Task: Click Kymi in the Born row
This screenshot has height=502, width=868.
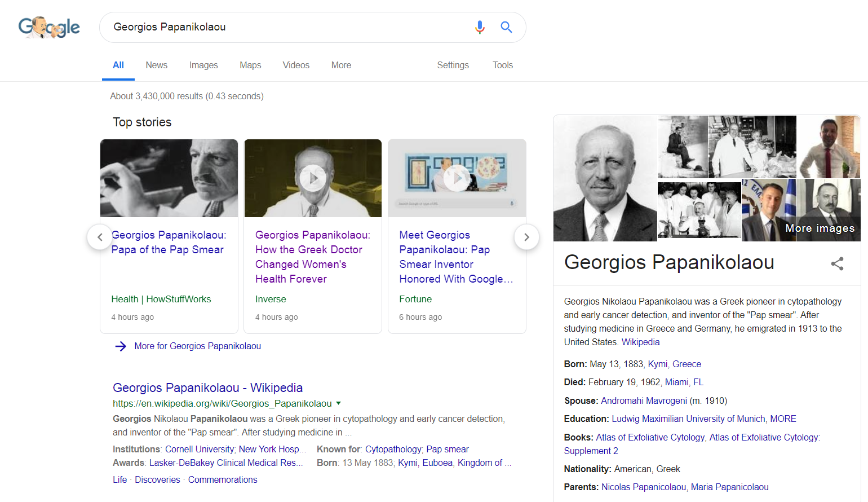Action: tap(657, 364)
